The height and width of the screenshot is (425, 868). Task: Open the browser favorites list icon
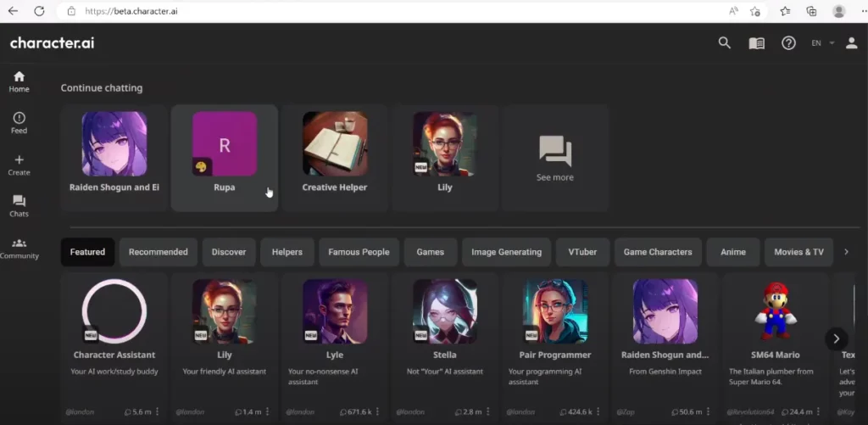click(x=785, y=11)
